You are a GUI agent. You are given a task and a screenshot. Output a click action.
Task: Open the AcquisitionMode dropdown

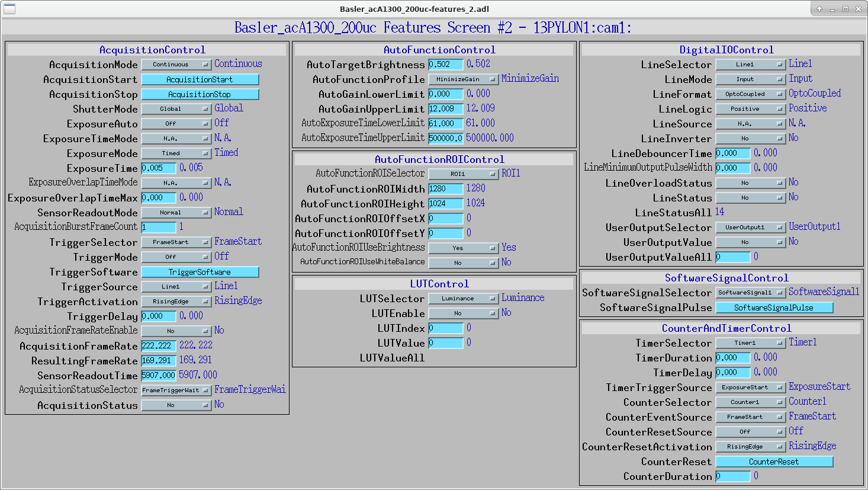click(x=176, y=65)
